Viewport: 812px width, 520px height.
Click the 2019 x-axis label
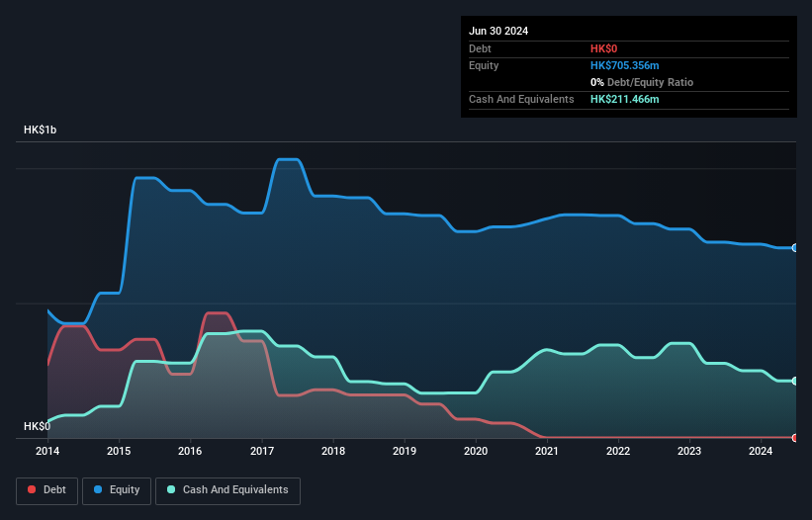405,451
